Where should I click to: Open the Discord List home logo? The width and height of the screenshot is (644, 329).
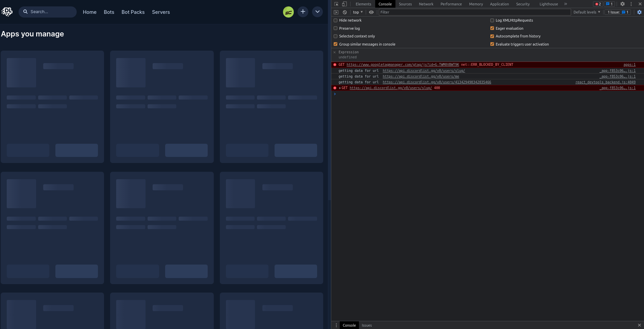[x=7, y=11]
